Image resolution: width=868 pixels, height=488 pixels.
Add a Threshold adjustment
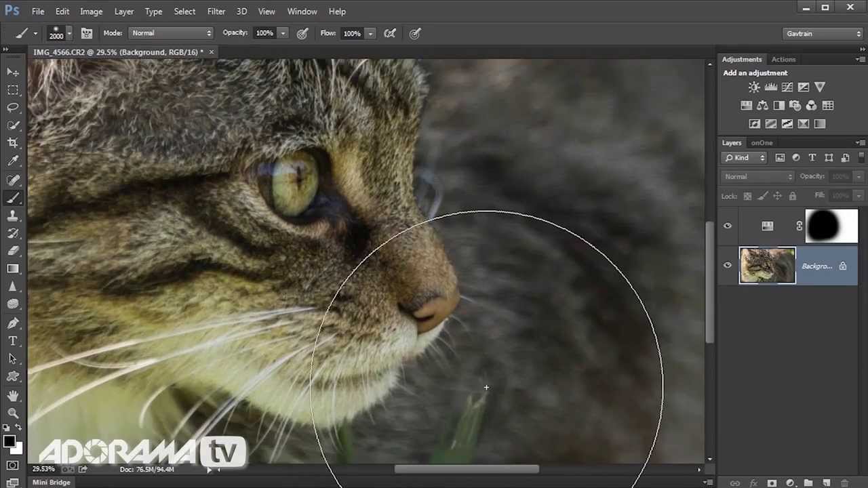click(x=787, y=123)
